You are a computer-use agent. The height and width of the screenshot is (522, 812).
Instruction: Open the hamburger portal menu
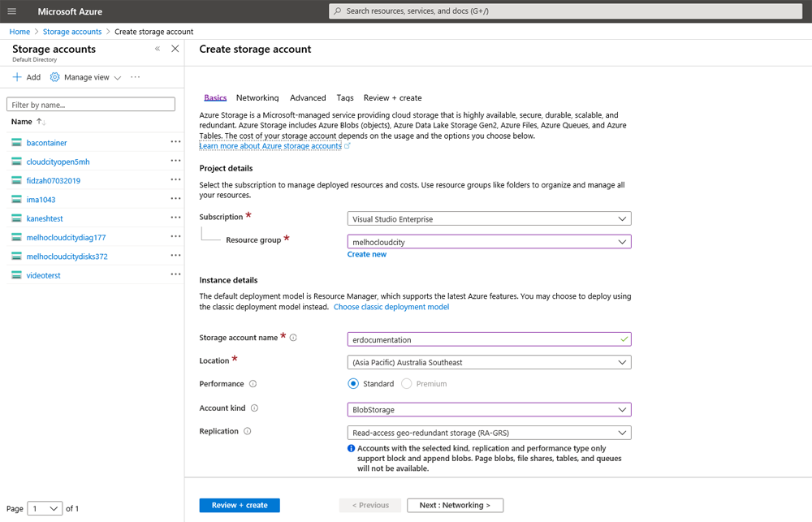11,11
